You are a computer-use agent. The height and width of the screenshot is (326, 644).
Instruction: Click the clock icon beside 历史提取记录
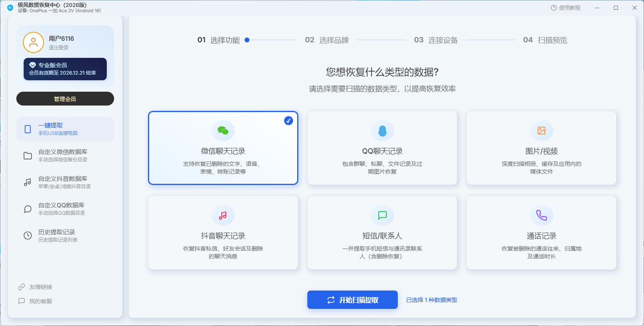(x=28, y=236)
